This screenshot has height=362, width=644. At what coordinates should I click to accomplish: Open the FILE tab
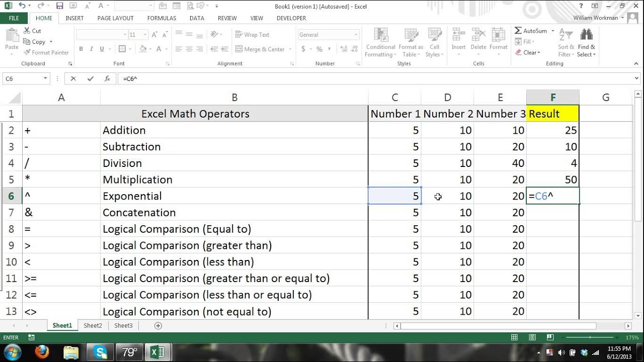[x=14, y=18]
